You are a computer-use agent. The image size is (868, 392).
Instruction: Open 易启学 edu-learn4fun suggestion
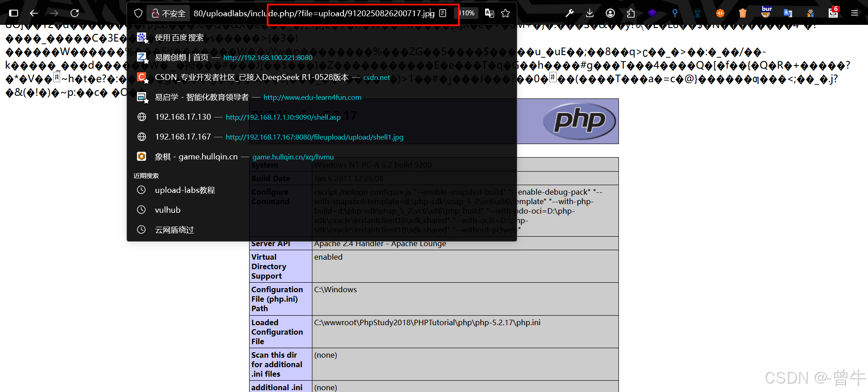(x=322, y=97)
